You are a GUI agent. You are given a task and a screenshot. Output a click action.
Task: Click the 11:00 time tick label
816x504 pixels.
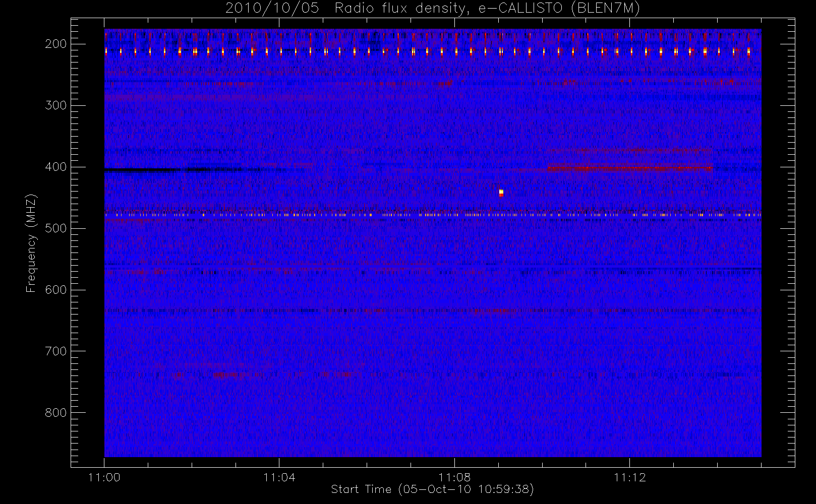click(x=104, y=477)
